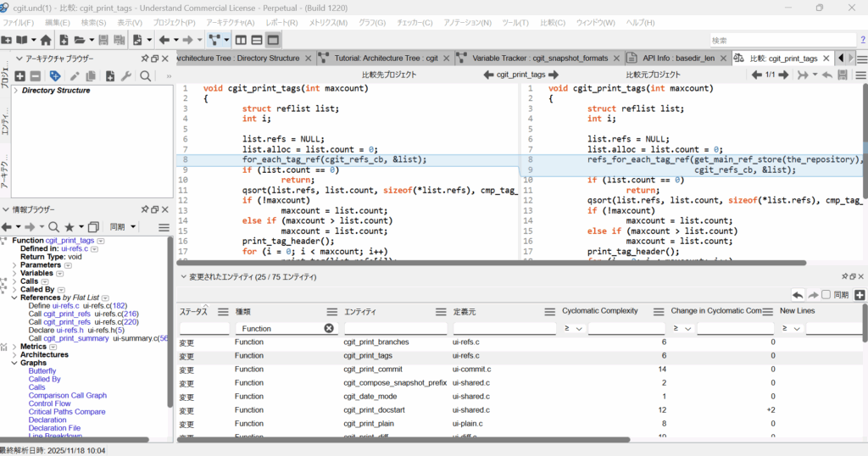Click the 検索 search field at top right
868x456 pixels.
782,40
